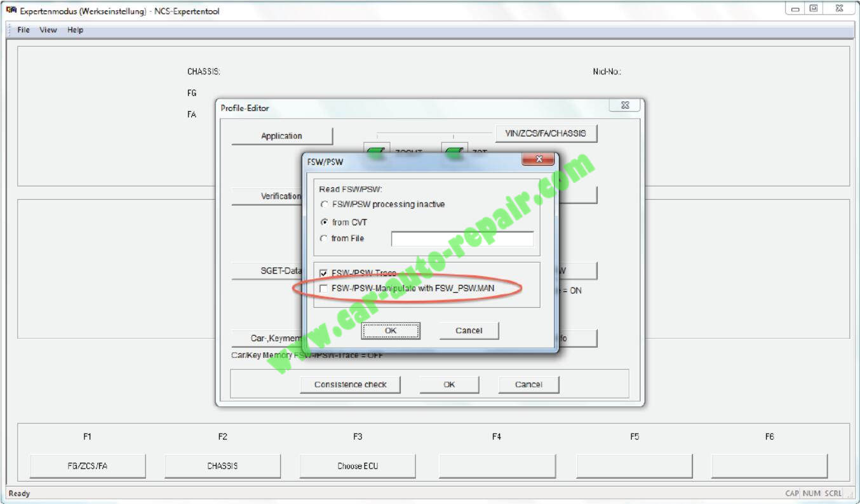Viewport: 860px width, 504px height.
Task: Select the from File radio button
Action: (325, 239)
